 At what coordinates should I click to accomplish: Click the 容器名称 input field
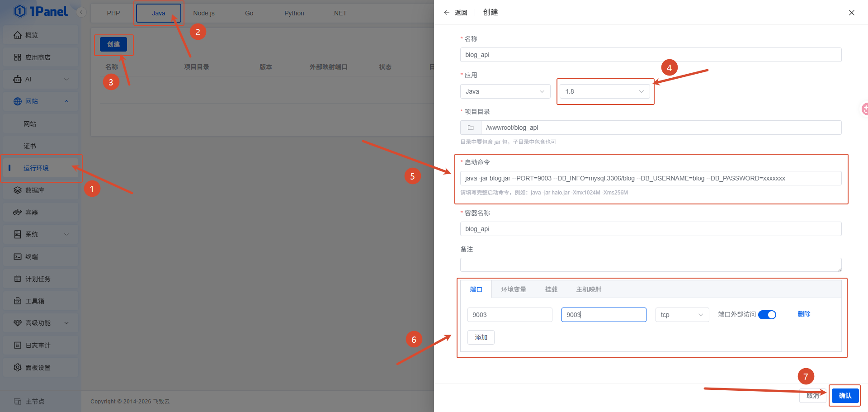coord(651,229)
